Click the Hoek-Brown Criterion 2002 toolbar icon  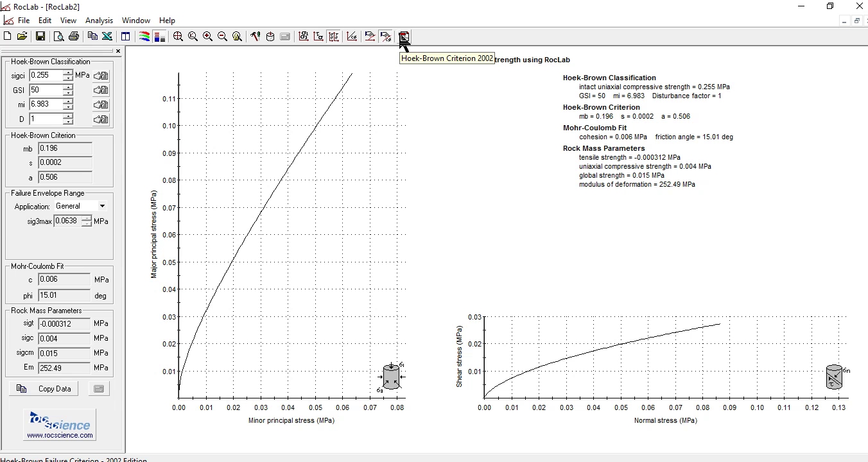pos(404,37)
